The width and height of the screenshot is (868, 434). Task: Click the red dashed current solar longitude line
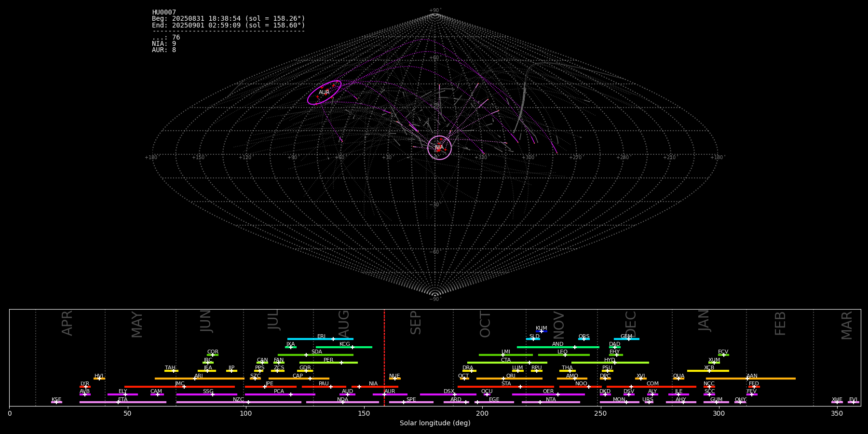tap(384, 357)
